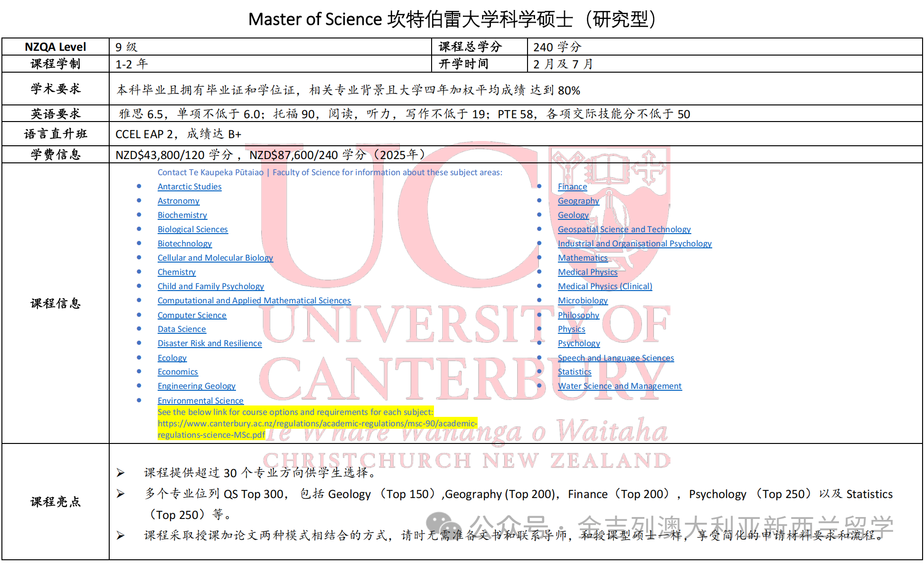Click the Geology link

(573, 215)
